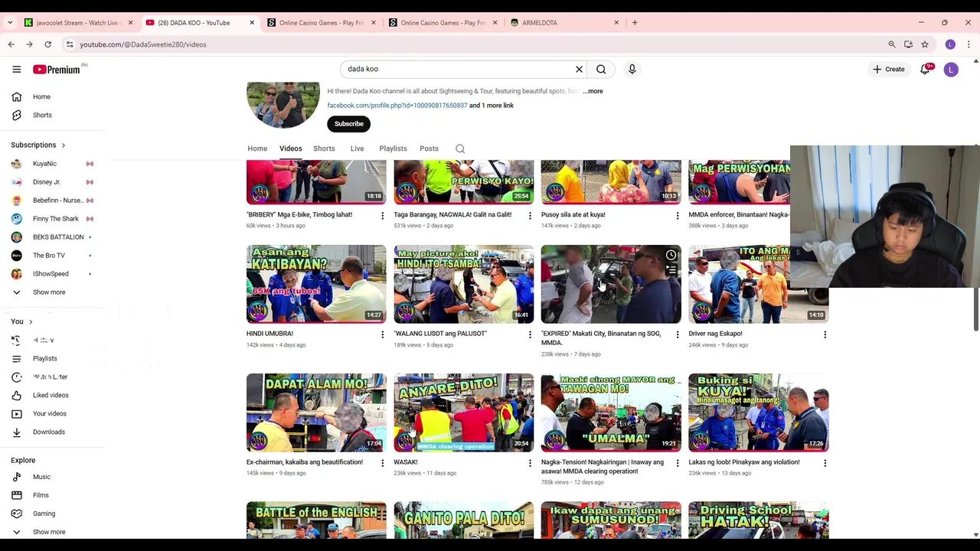Viewport: 980px width, 551px height.
Task: Open options menu for WASAK! video
Action: tap(530, 463)
